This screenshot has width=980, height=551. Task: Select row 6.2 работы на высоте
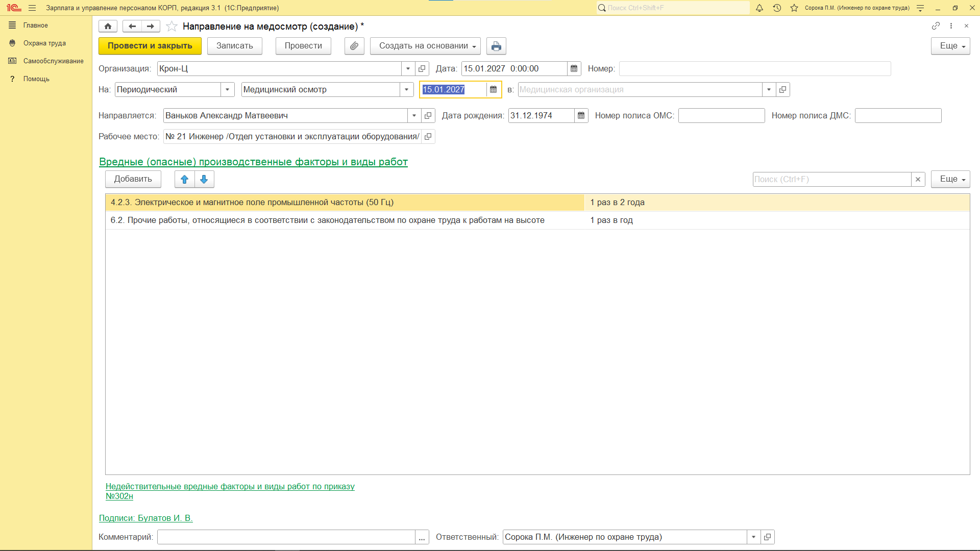coord(327,220)
